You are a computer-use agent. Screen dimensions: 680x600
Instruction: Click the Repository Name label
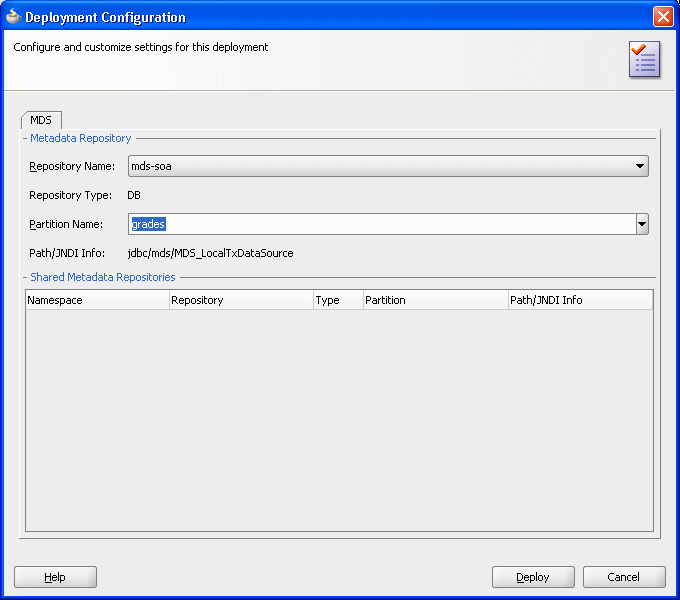[x=72, y=166]
